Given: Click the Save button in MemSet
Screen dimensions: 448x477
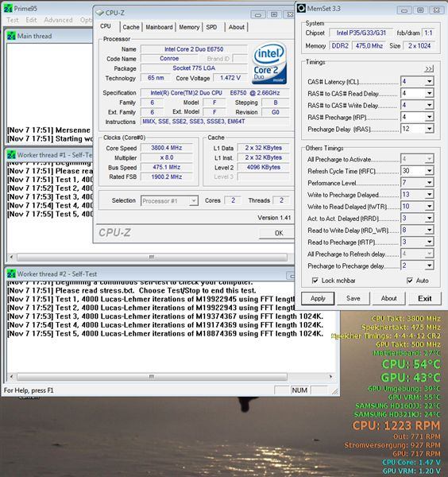Looking at the screenshot, I should coord(353,298).
